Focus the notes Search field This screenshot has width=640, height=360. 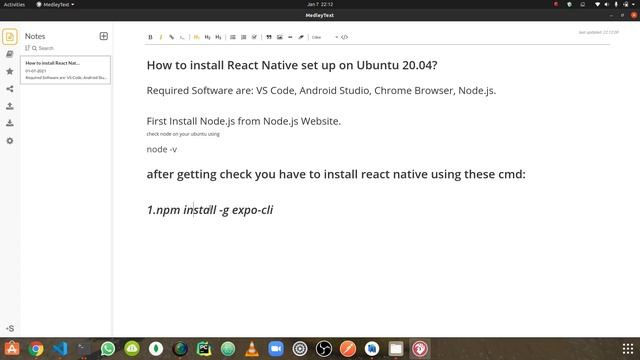coord(46,48)
